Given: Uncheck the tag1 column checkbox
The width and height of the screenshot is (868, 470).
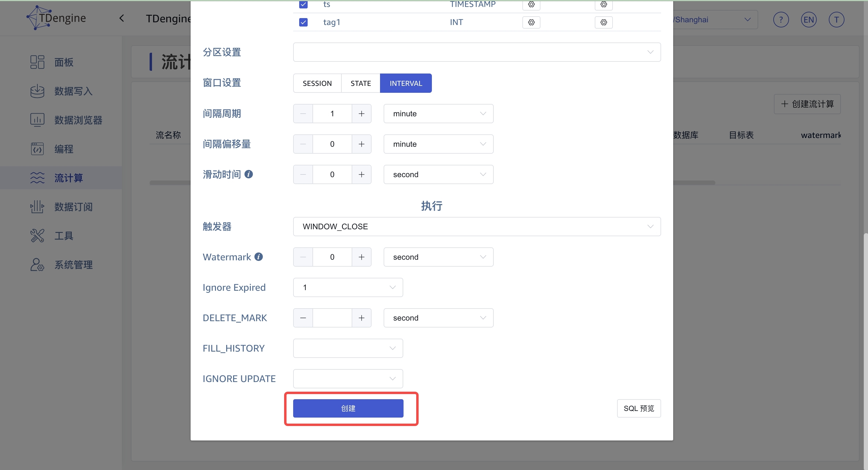Looking at the screenshot, I should (303, 22).
